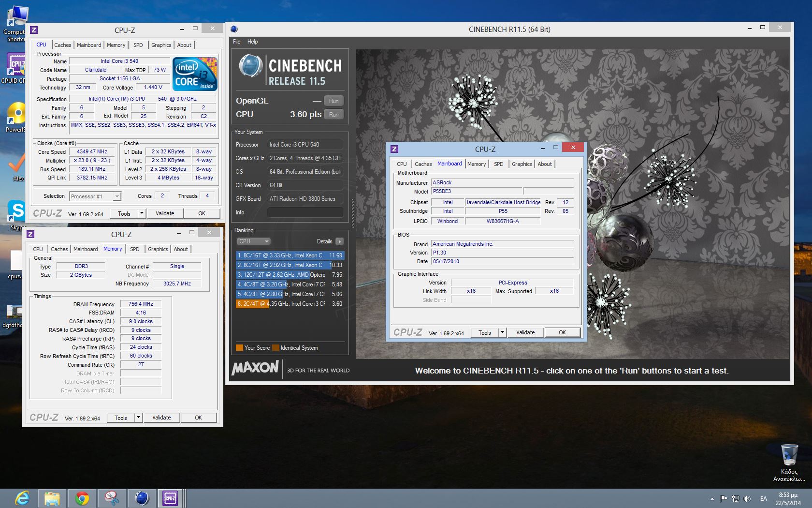Click ranking row 4C/8T @ 3.20 GHz i7
Image resolution: width=812 pixels, height=508 pixels.
click(x=290, y=284)
